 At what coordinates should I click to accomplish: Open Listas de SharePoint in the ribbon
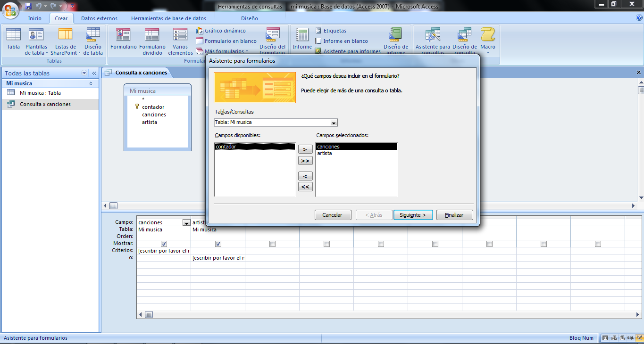(x=65, y=41)
